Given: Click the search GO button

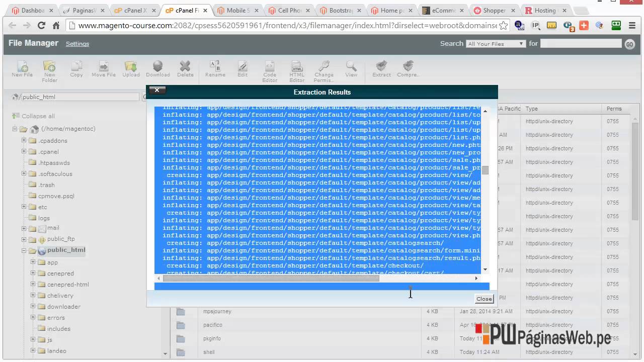Looking at the screenshot, I should (x=629, y=44).
